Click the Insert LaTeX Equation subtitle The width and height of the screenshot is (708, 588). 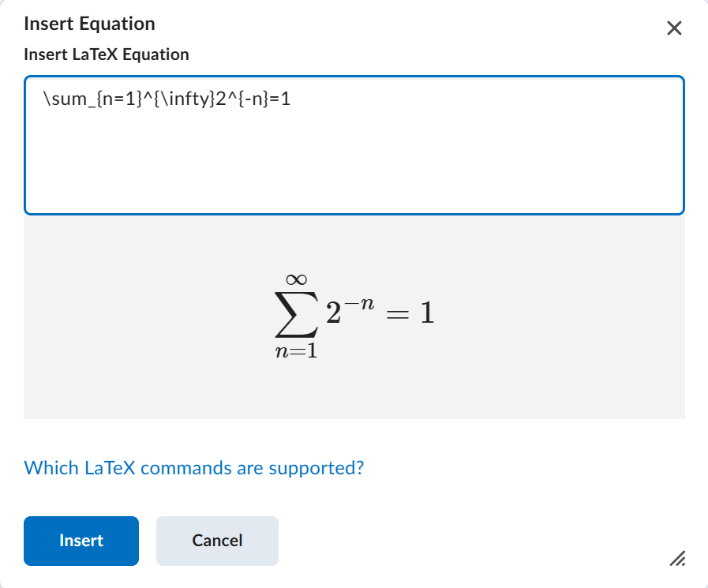(x=107, y=54)
